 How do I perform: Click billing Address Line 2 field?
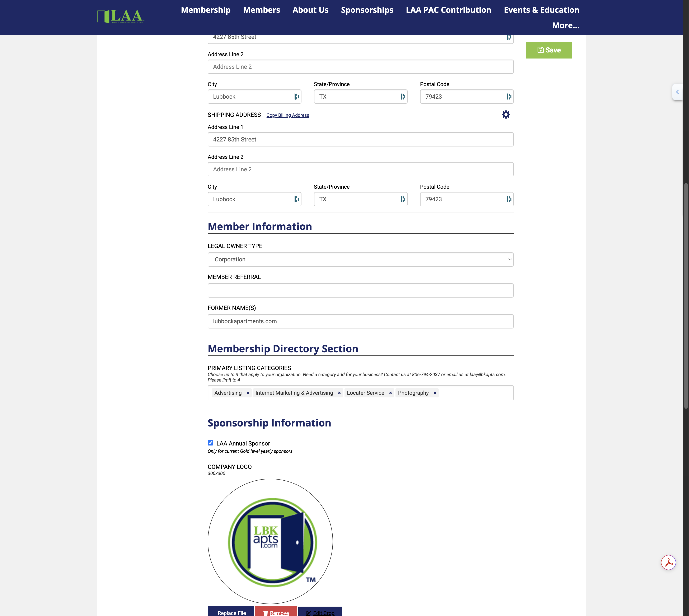[360, 67]
